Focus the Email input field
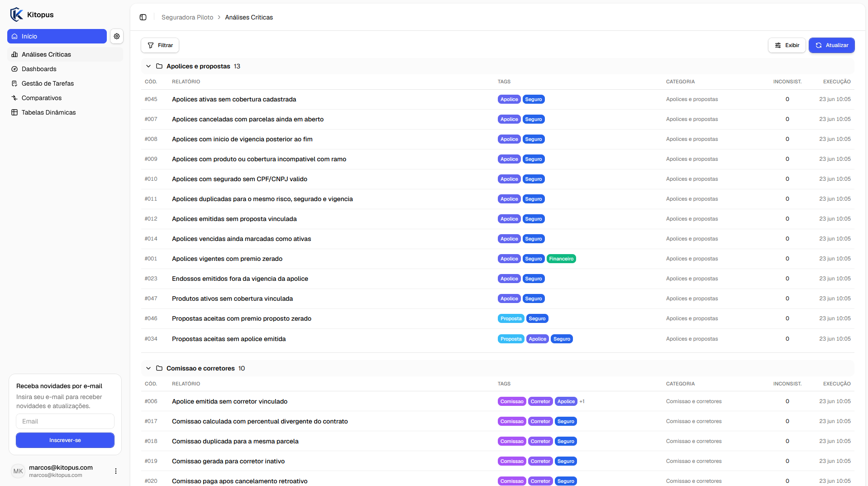Image resolution: width=868 pixels, height=486 pixels. (65, 421)
